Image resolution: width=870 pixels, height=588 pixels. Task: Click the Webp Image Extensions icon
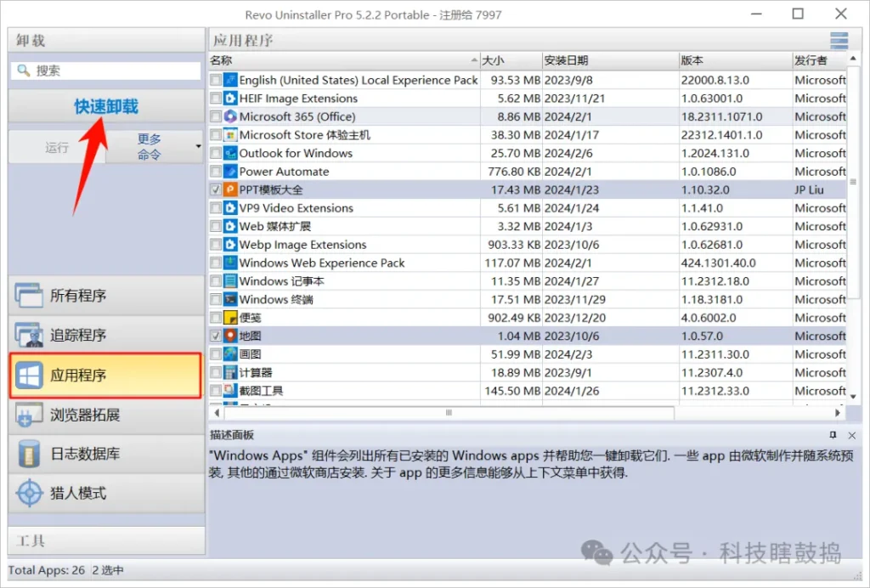[x=229, y=245]
